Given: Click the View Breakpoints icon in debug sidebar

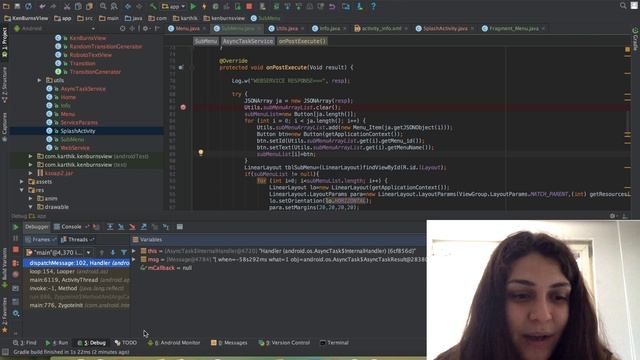Looking at the screenshot, I should (16, 263).
